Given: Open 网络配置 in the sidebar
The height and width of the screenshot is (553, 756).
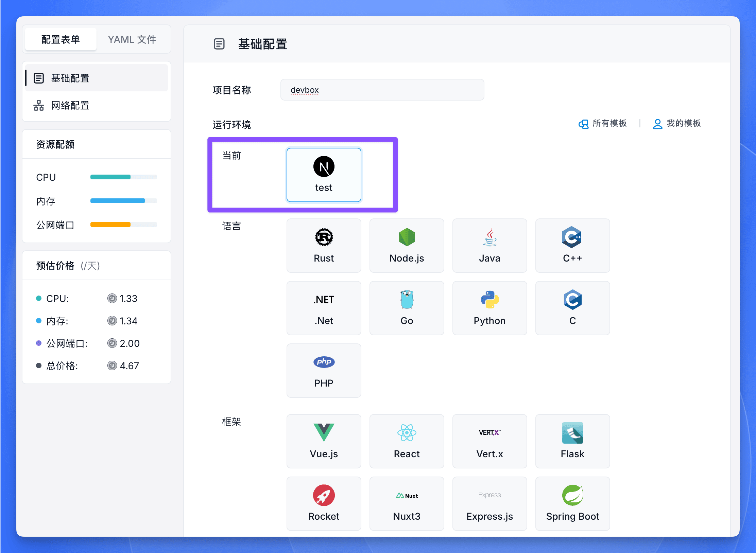Looking at the screenshot, I should click(x=97, y=105).
